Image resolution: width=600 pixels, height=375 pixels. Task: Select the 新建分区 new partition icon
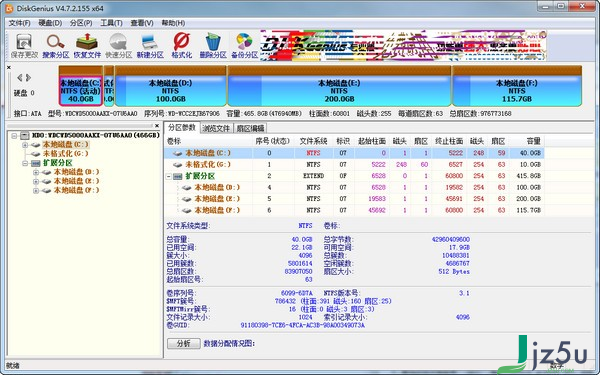150,46
